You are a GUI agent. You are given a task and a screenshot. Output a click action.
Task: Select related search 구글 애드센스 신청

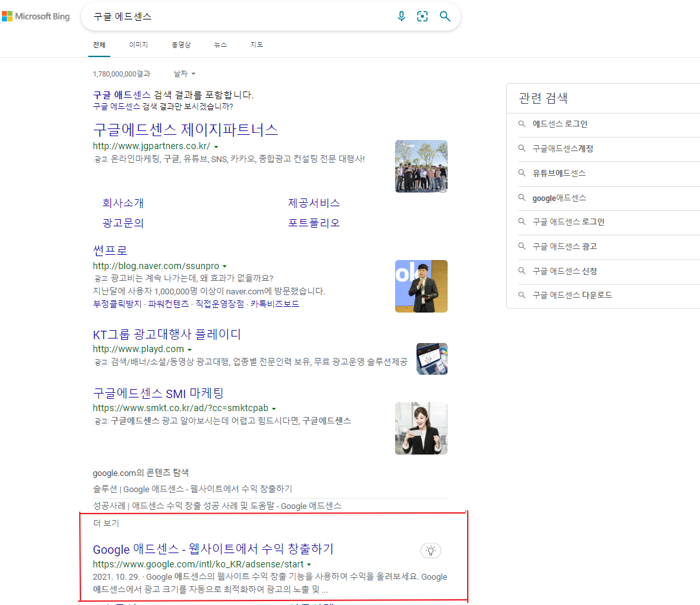pyautogui.click(x=564, y=271)
